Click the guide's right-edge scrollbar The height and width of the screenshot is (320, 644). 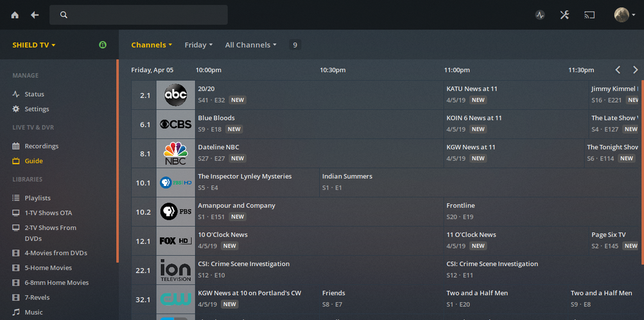click(x=642, y=173)
